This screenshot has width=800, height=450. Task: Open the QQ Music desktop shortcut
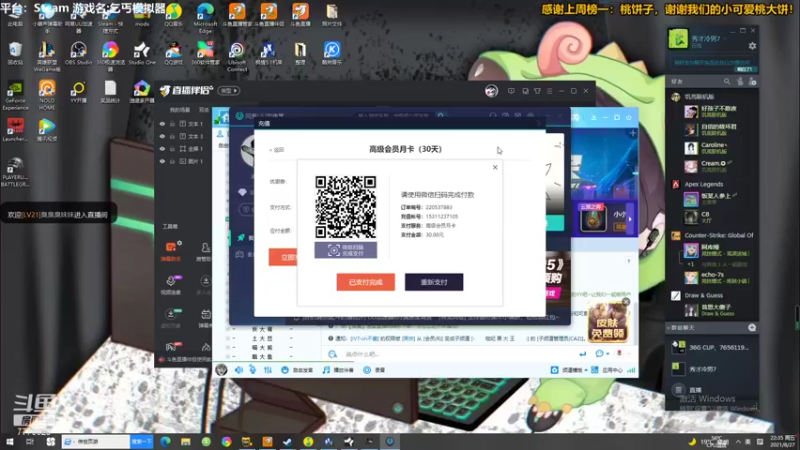[173, 14]
